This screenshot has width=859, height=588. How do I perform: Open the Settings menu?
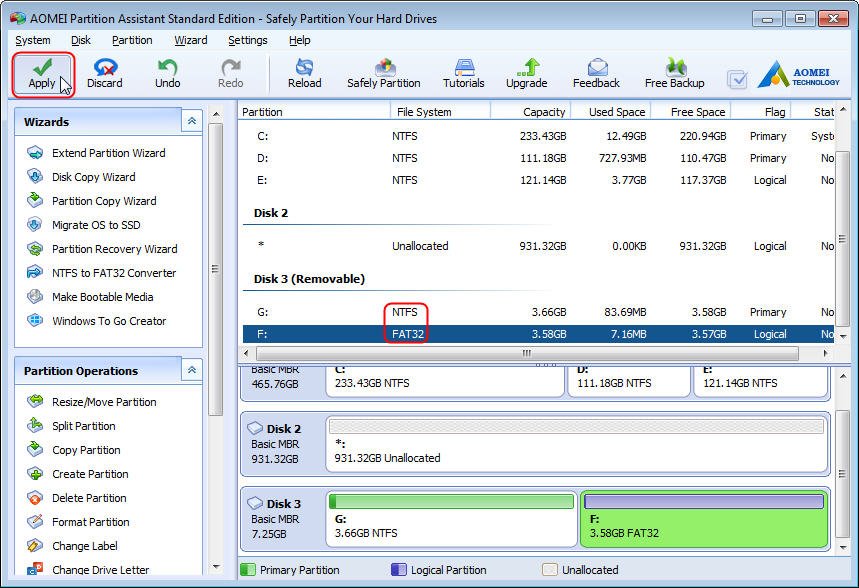[x=248, y=40]
